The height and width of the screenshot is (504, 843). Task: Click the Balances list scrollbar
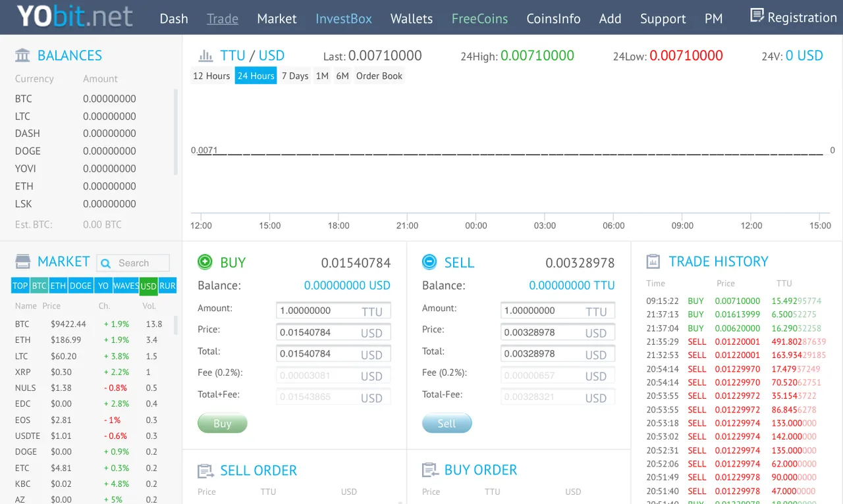click(x=175, y=132)
